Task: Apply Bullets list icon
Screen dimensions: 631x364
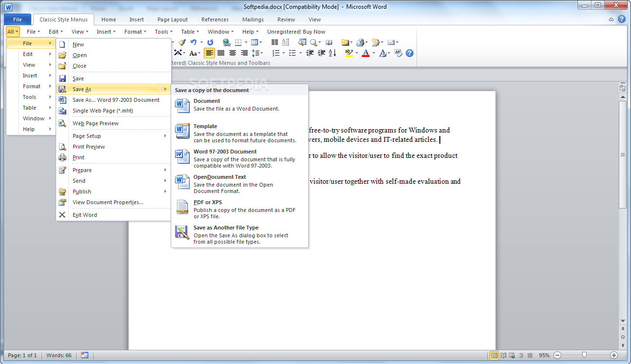Action: [x=292, y=53]
